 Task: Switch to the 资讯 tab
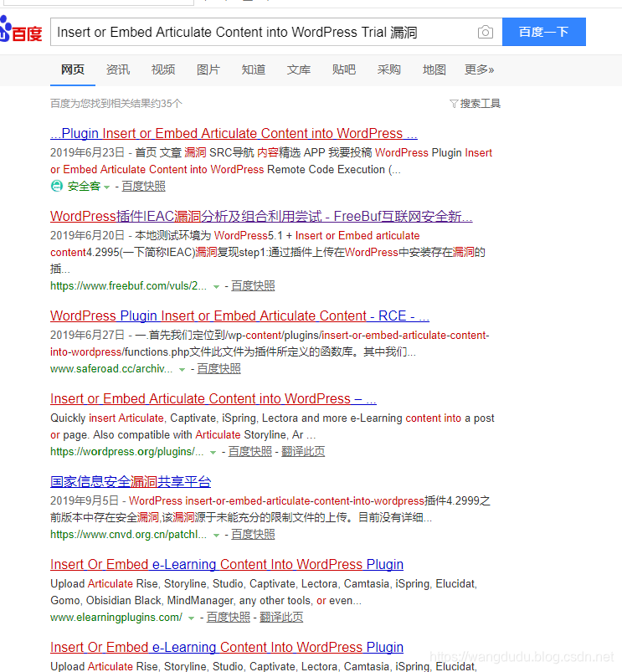tap(118, 69)
